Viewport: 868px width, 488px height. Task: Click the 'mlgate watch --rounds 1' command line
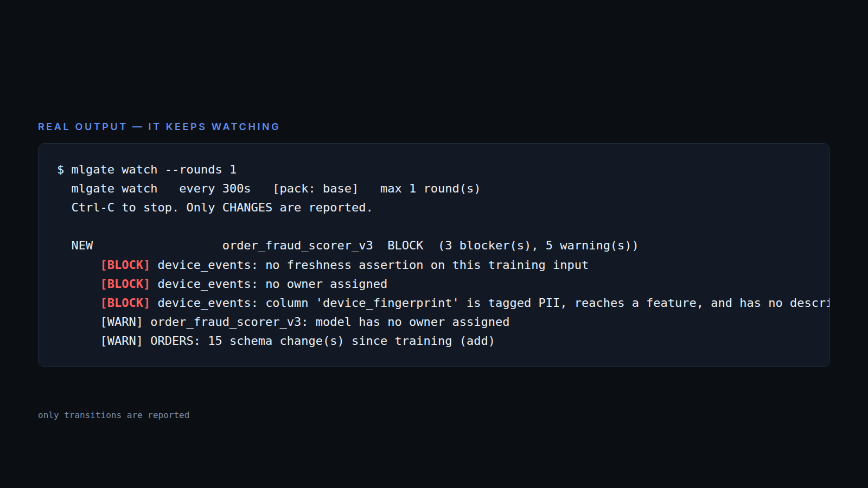pyautogui.click(x=154, y=170)
